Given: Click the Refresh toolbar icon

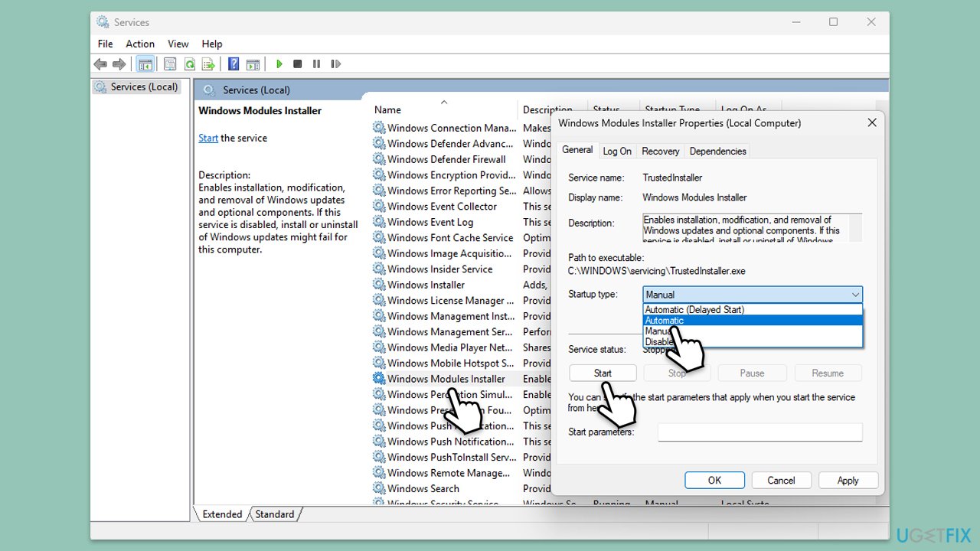Looking at the screenshot, I should pyautogui.click(x=188, y=64).
